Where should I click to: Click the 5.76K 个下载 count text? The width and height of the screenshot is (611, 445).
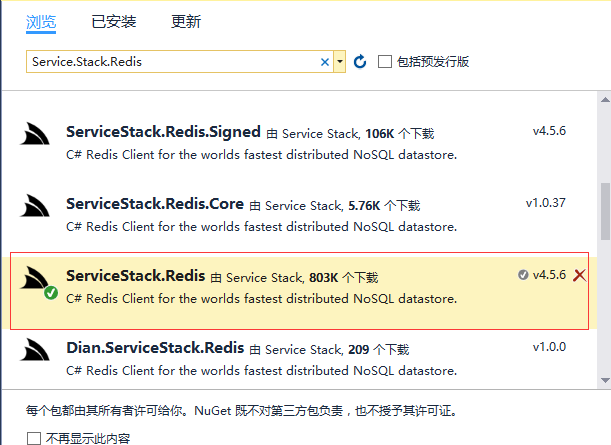point(384,205)
